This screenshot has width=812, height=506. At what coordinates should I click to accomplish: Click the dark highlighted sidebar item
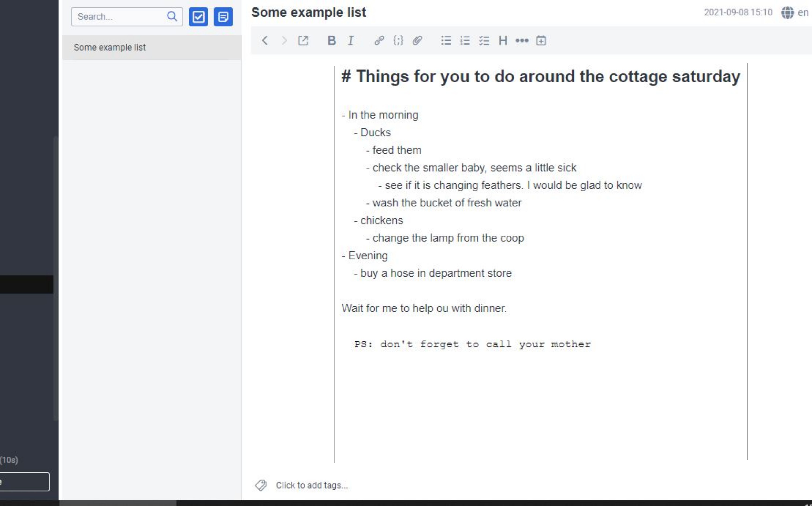pos(27,285)
